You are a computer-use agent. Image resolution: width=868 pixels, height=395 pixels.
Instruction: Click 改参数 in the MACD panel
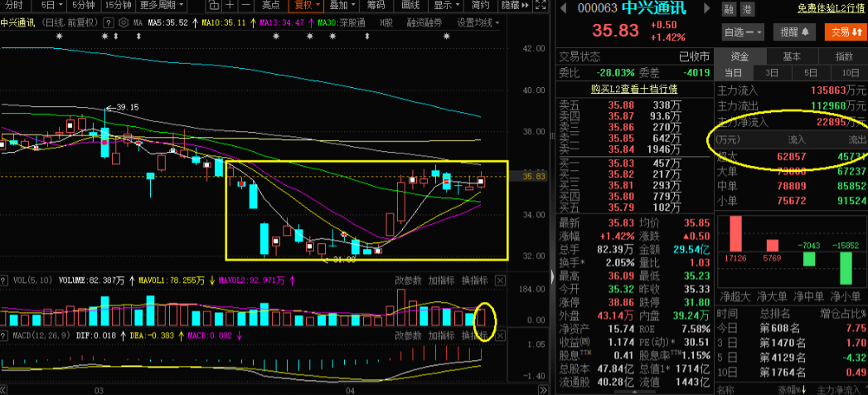[409, 336]
